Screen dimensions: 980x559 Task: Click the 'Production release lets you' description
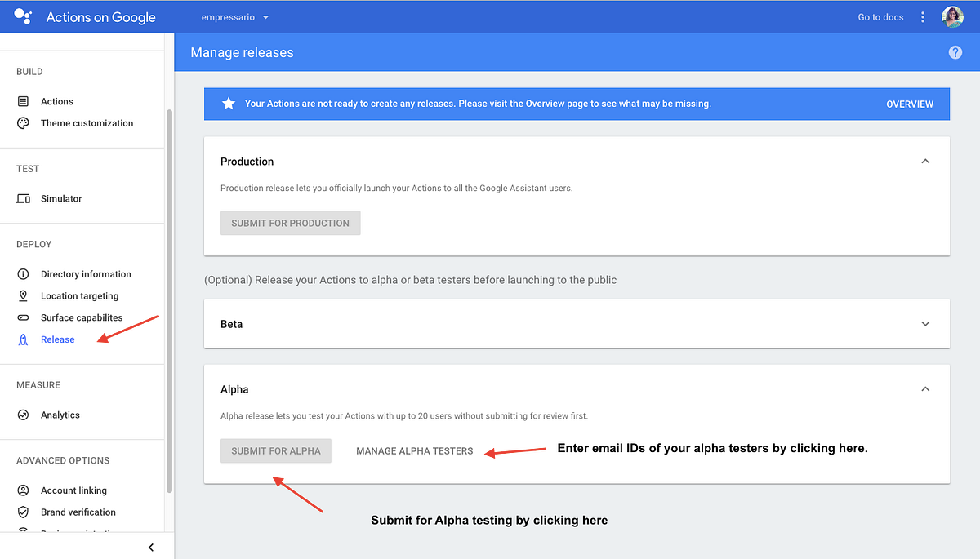click(397, 188)
